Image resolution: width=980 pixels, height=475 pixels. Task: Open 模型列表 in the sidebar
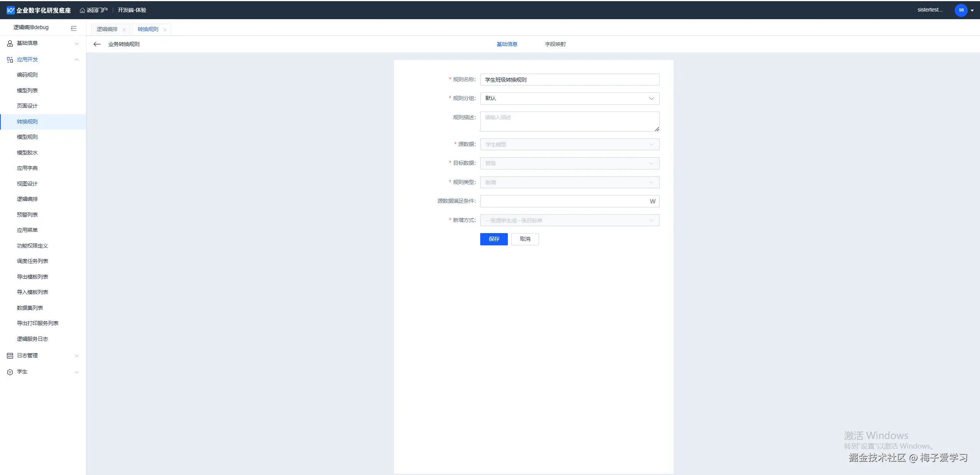pos(27,90)
